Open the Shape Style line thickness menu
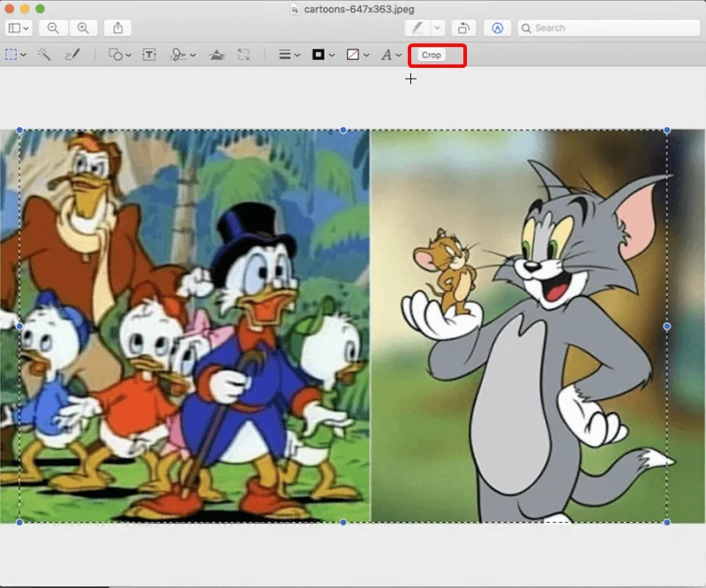Screen dimensions: 706x588 click(x=289, y=55)
